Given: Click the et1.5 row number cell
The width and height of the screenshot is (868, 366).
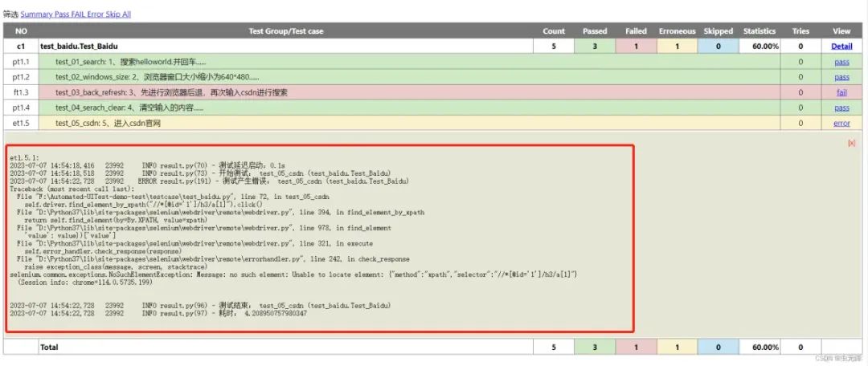Looking at the screenshot, I should click(21, 124).
